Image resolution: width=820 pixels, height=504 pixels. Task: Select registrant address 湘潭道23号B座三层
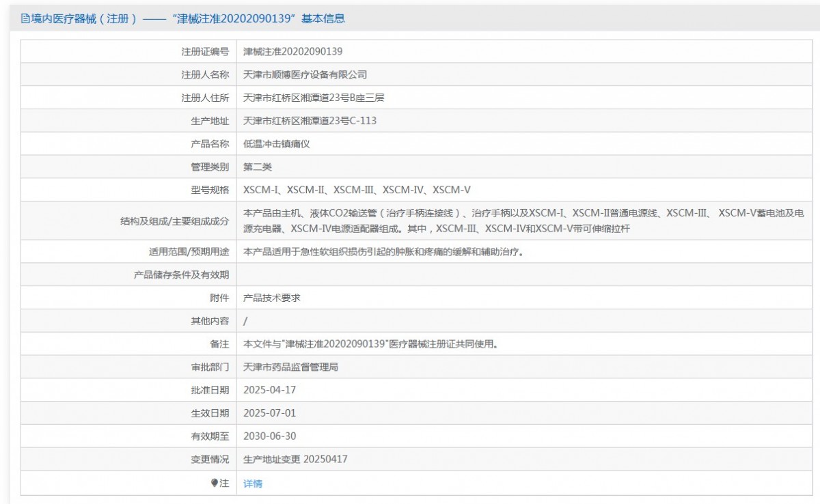314,98
